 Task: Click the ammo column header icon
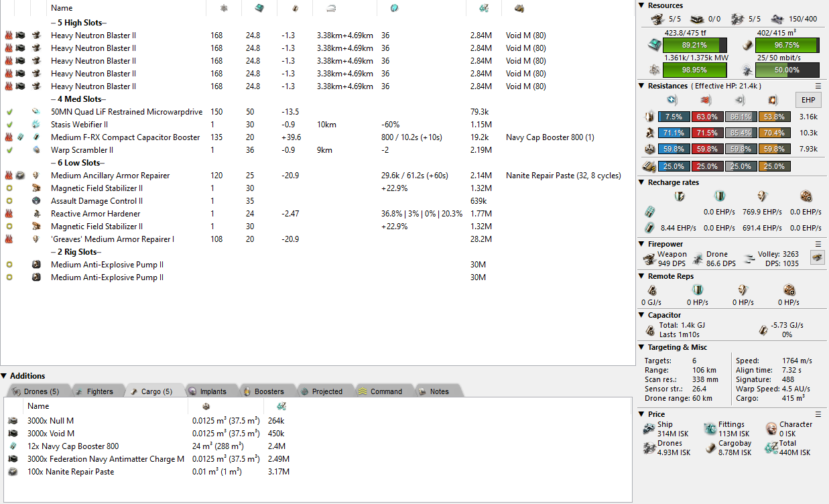point(519,8)
